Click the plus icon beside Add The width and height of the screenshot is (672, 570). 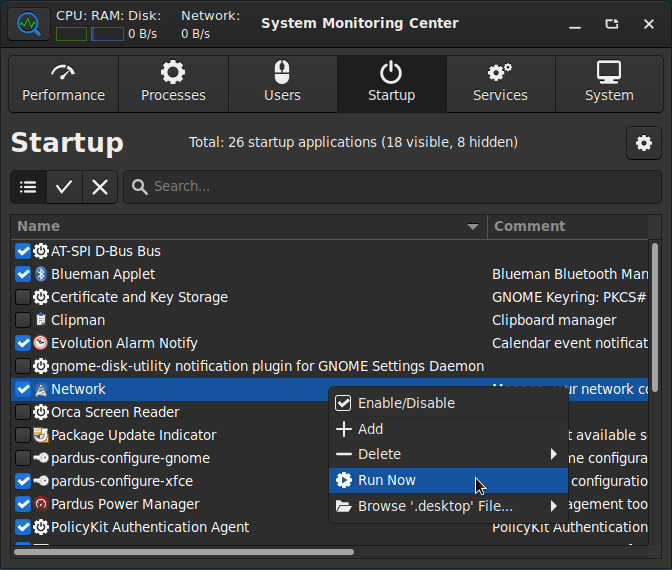pos(344,429)
